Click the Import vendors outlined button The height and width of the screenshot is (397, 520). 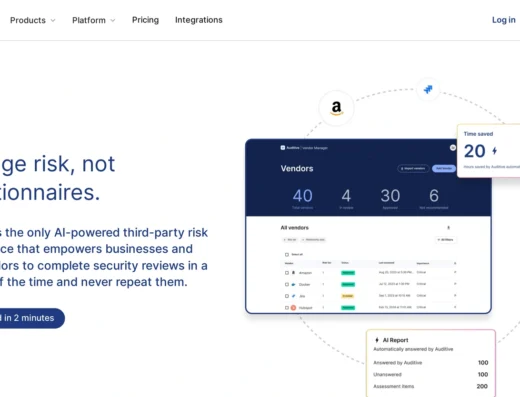[413, 169]
